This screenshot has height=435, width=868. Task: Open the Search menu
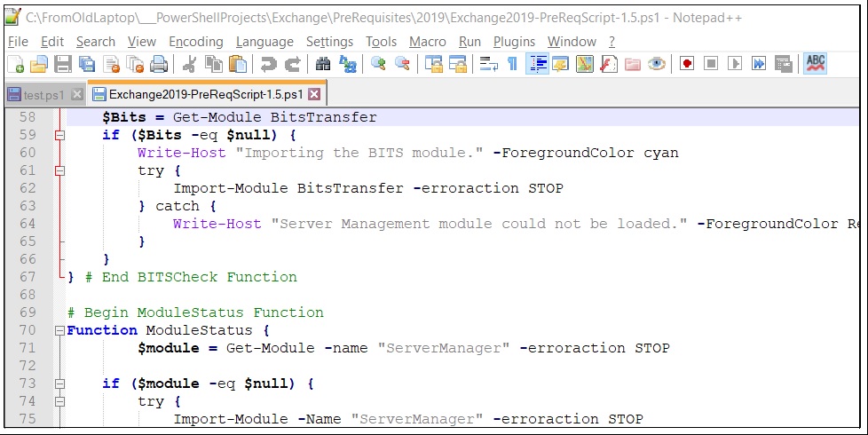coord(95,42)
